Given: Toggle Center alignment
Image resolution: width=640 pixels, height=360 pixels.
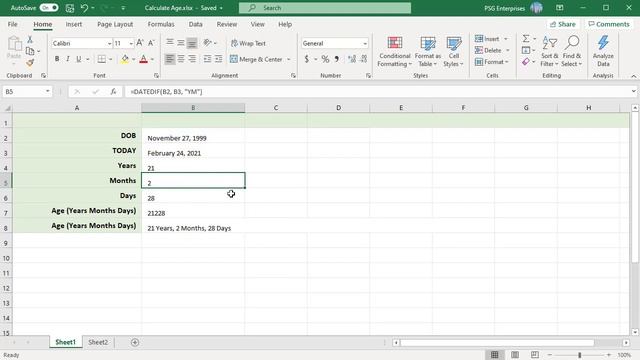Looking at the screenshot, I should pos(181,59).
